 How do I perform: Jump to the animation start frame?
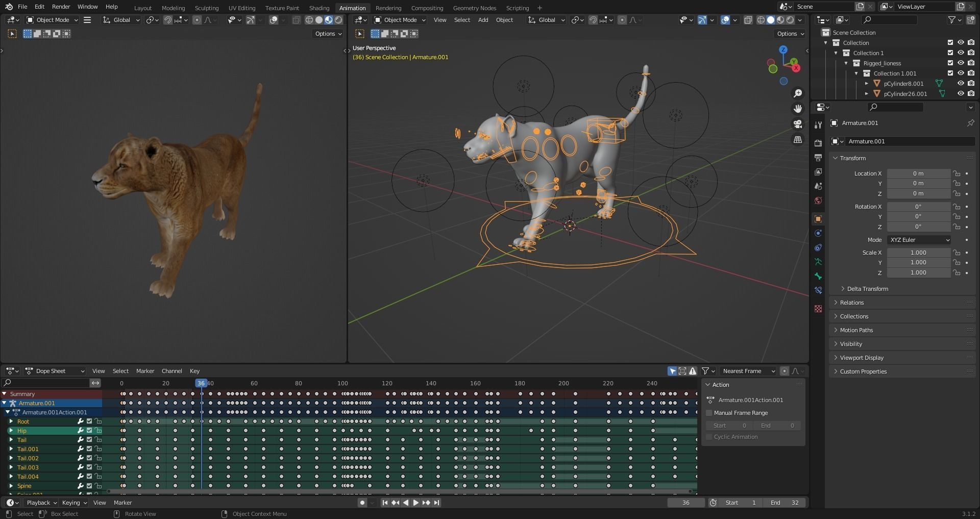click(385, 503)
